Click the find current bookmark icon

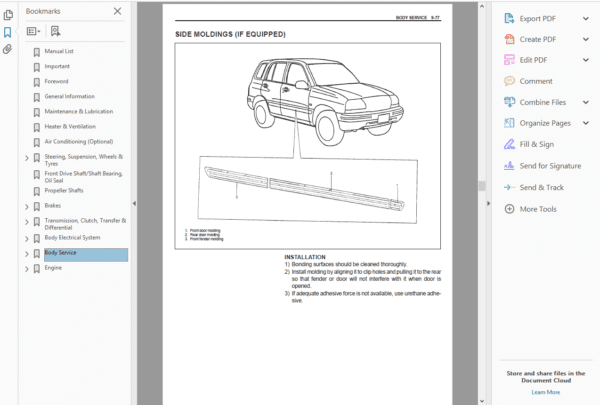coord(55,31)
